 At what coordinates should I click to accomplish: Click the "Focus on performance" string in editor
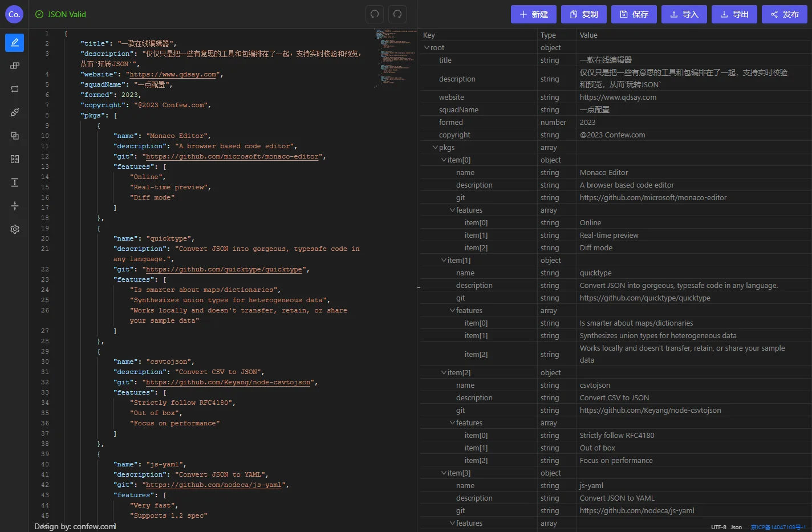[x=174, y=423]
